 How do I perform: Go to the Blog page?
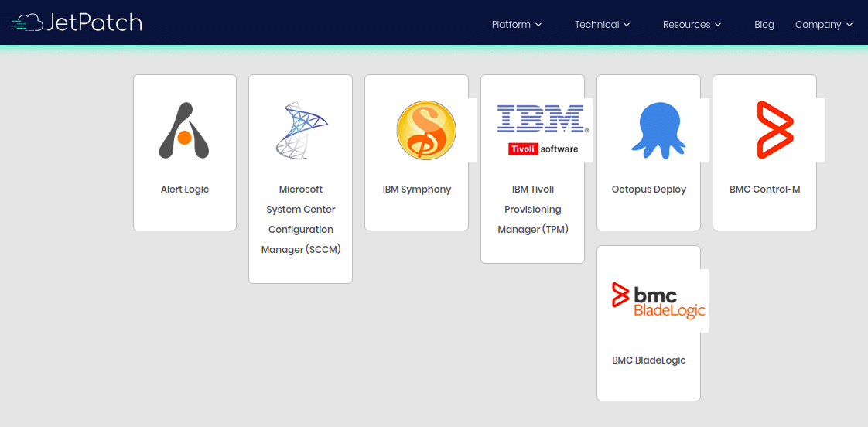point(764,25)
